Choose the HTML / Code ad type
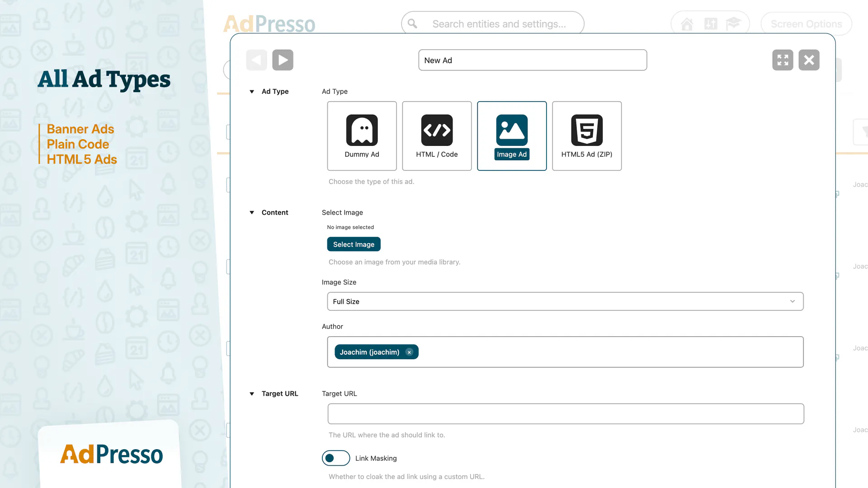Screen dimensions: 868x488 click(437, 136)
